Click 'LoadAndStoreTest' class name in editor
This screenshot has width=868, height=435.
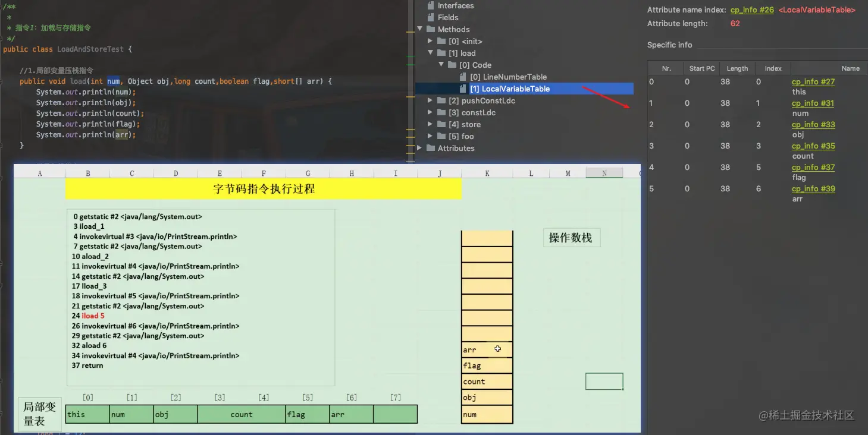point(90,49)
